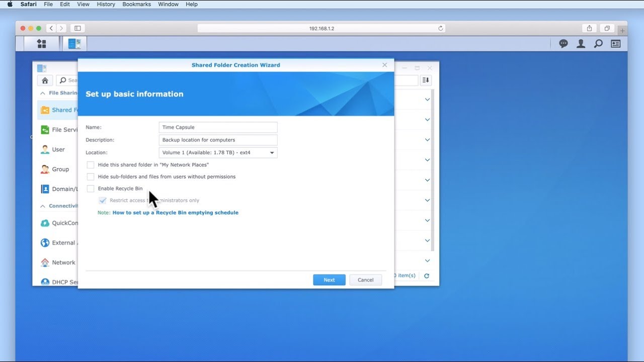This screenshot has width=644, height=362.
Task: Switch to the Control Panel taskbar icon
Action: (x=74, y=44)
